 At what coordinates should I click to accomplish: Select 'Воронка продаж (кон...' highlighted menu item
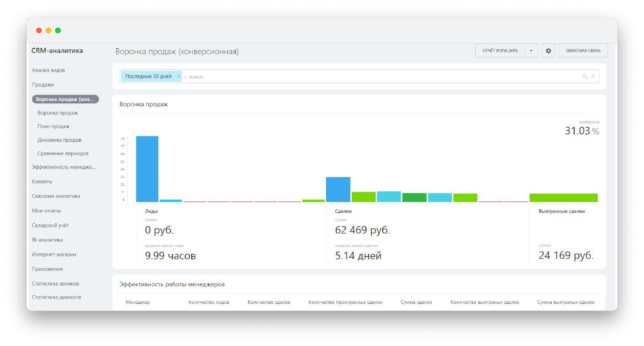pos(65,99)
